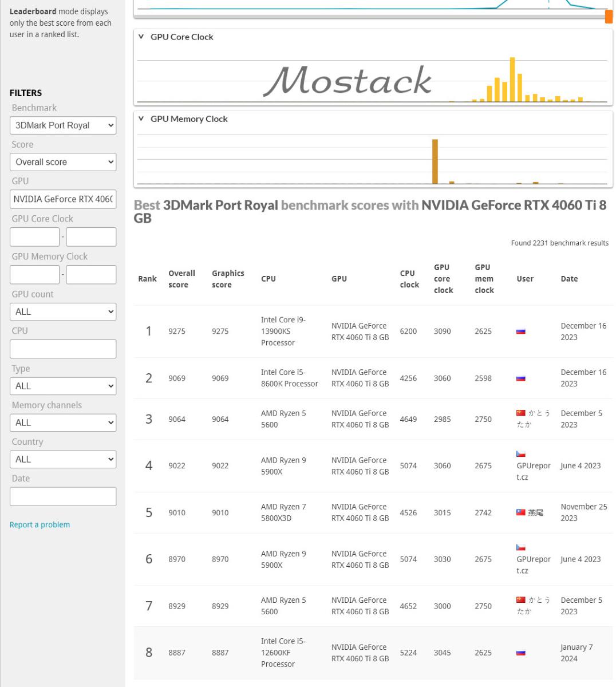The width and height of the screenshot is (616, 687).
Task: Click the Chinese flag icon in rank 3 row
Action: (x=521, y=413)
